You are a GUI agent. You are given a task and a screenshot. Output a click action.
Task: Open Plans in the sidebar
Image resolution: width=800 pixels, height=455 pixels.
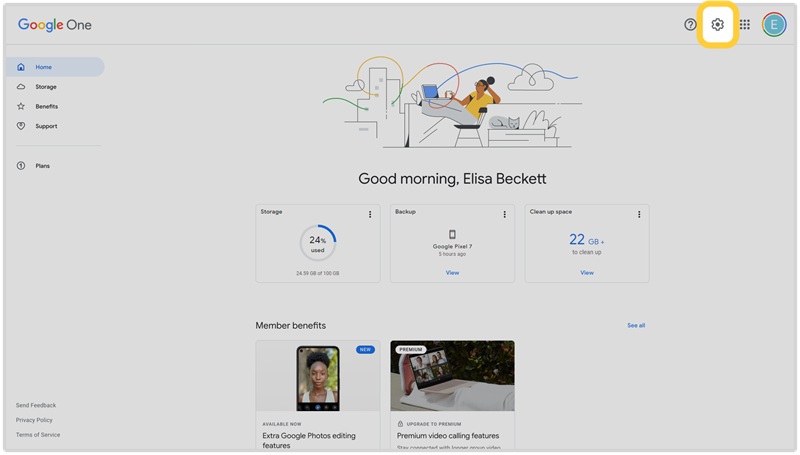click(42, 166)
